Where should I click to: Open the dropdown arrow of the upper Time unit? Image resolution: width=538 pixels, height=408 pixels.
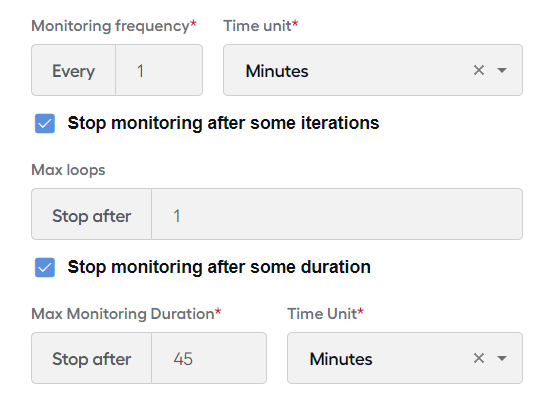click(502, 70)
